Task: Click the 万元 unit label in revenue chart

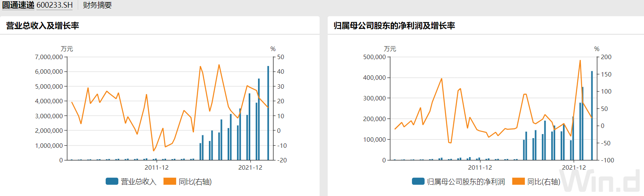Action: [x=67, y=49]
